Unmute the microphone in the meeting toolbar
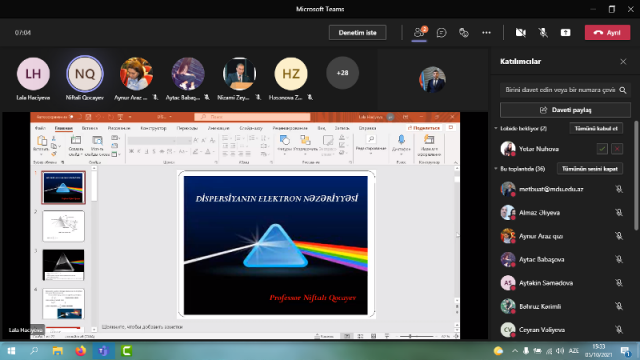Screen dimensions: 640x360 click(x=543, y=33)
